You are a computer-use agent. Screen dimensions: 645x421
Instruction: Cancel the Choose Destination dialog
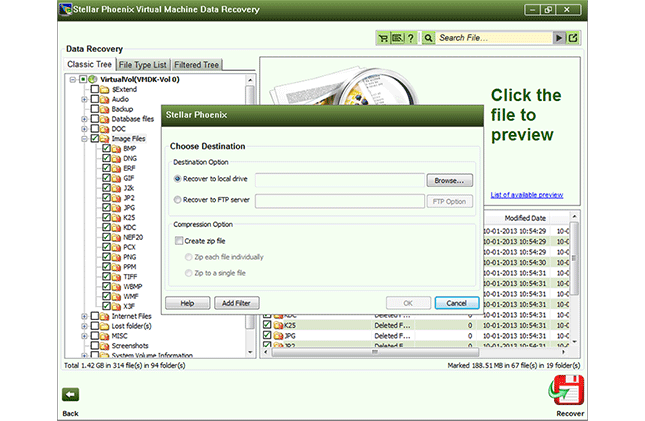[457, 303]
